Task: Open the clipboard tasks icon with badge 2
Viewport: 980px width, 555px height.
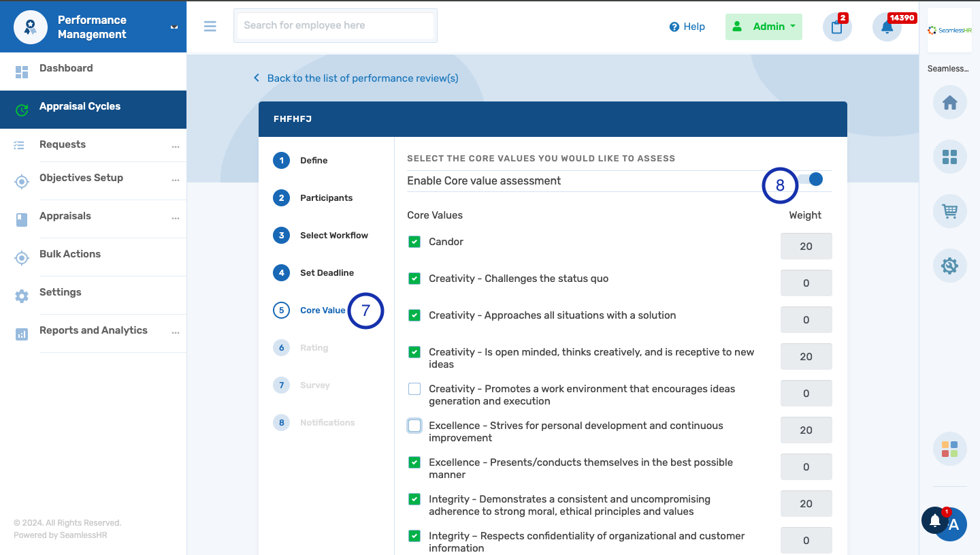Action: [x=837, y=27]
